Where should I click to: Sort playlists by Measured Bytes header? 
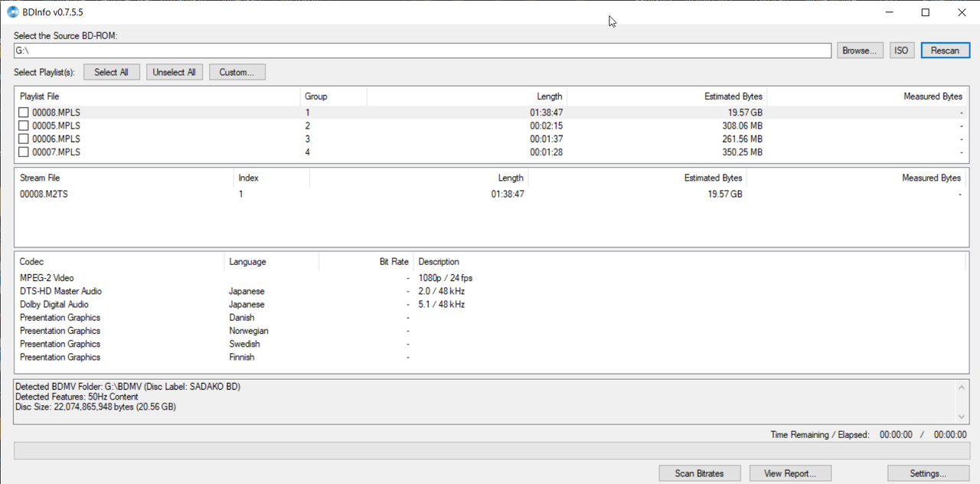867,96
